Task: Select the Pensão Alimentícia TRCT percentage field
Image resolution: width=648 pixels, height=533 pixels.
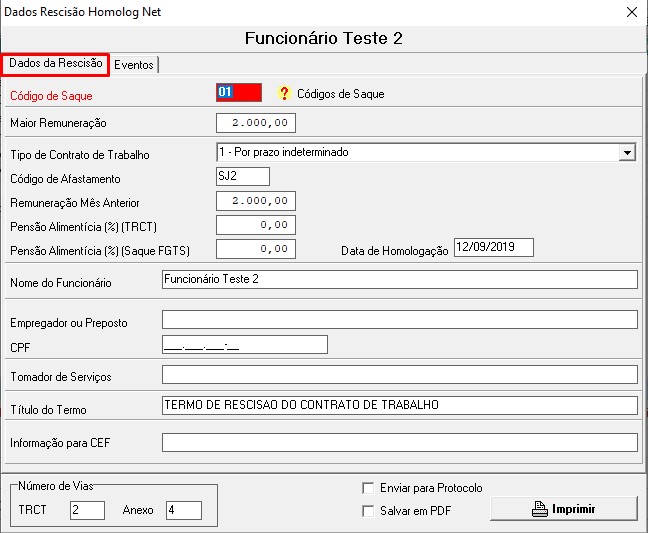Action: [256, 225]
